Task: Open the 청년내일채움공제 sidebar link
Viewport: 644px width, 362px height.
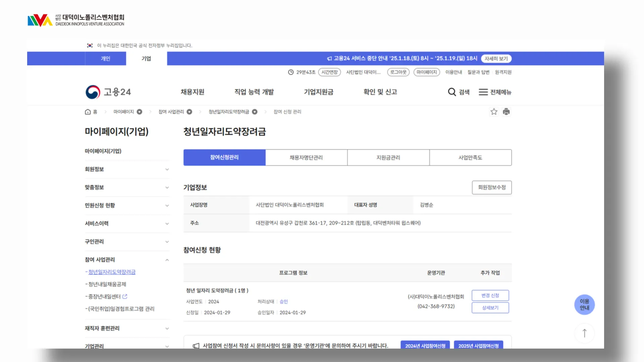Action: pyautogui.click(x=107, y=284)
